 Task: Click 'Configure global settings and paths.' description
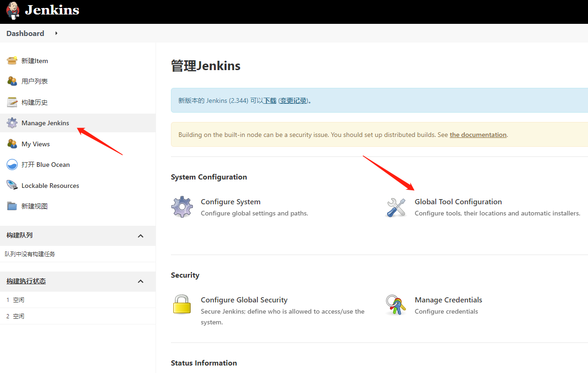pos(255,213)
